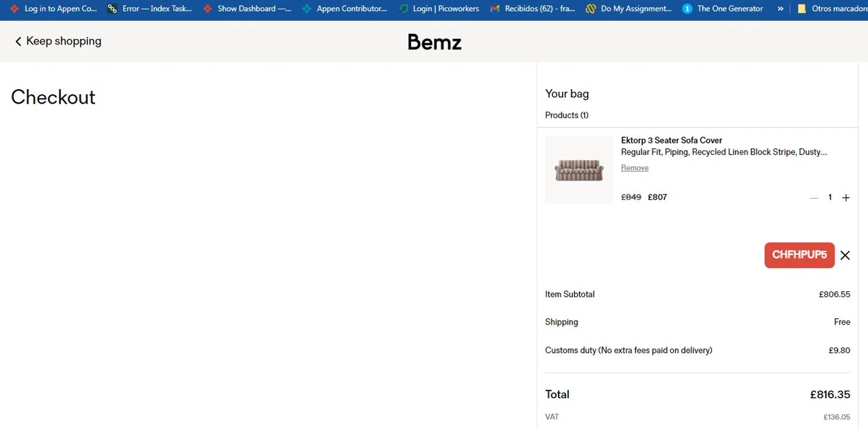
Task: Click the discounted price £807
Action: [x=657, y=197]
